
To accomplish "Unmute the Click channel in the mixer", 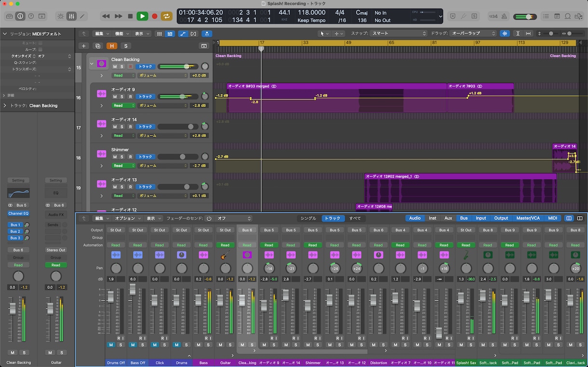I will coord(155,345).
